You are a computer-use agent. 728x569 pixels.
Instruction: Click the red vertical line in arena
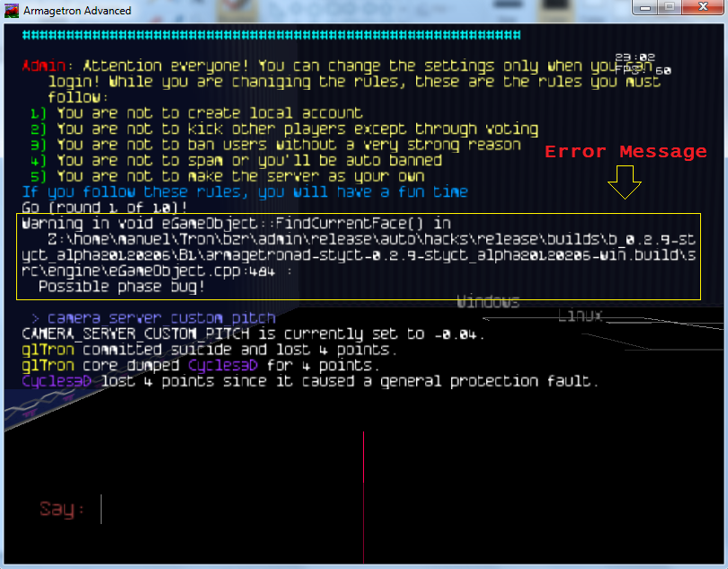tap(363, 494)
